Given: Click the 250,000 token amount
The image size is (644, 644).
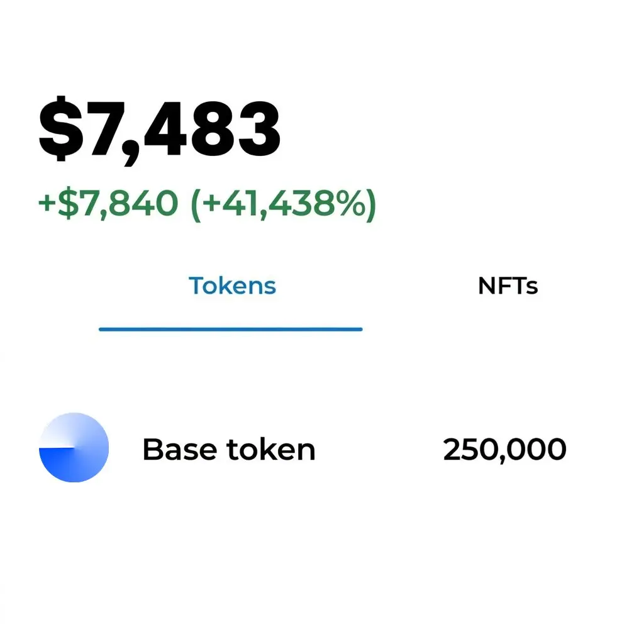Looking at the screenshot, I should tap(504, 450).
